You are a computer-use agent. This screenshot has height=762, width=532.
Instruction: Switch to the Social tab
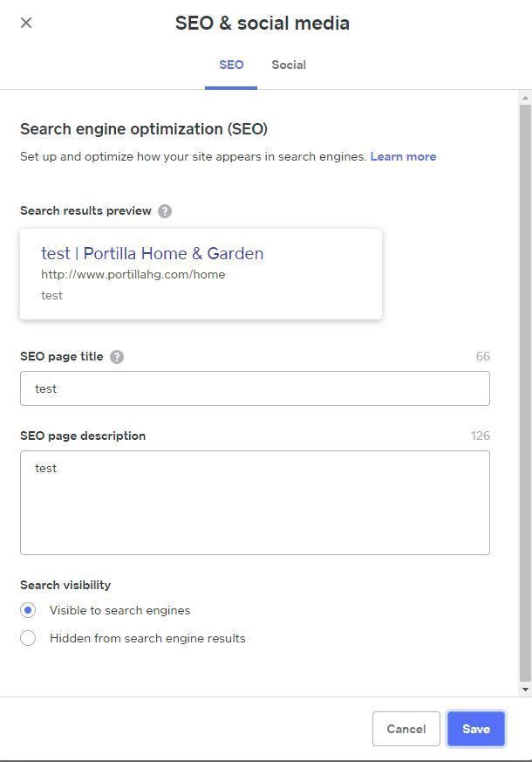[x=289, y=65]
